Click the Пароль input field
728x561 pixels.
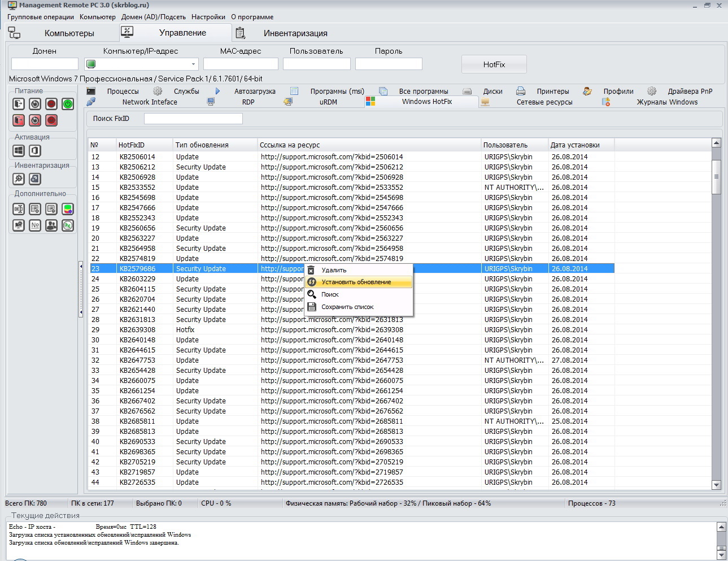(x=389, y=64)
